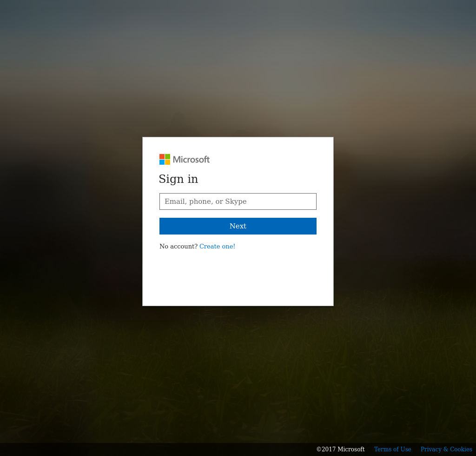The image size is (476, 456).
Task: Click the ©2017 Microsoft footer text
Action: [340, 449]
